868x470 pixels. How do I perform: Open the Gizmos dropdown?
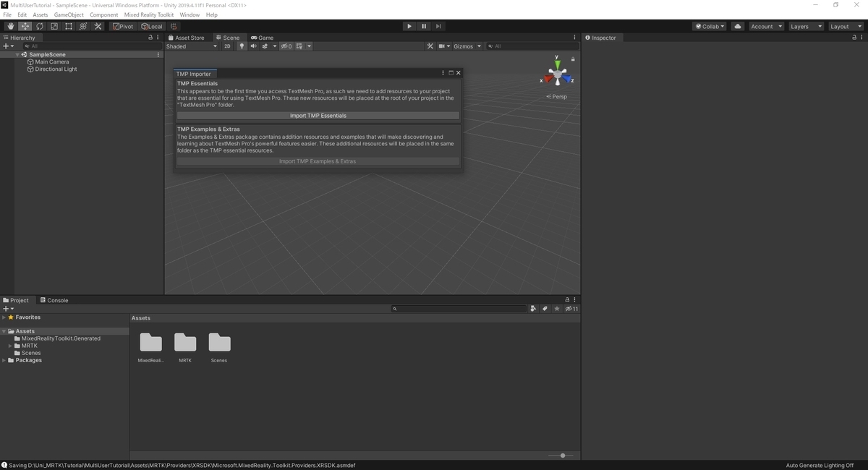(x=467, y=46)
